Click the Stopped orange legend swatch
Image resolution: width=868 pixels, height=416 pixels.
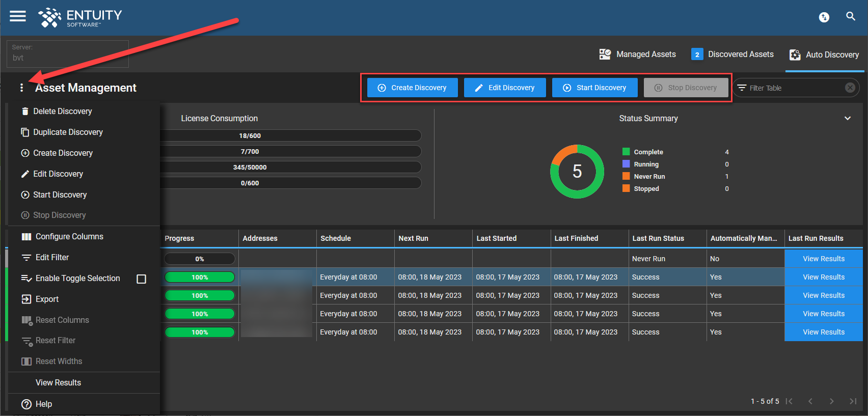(x=626, y=188)
